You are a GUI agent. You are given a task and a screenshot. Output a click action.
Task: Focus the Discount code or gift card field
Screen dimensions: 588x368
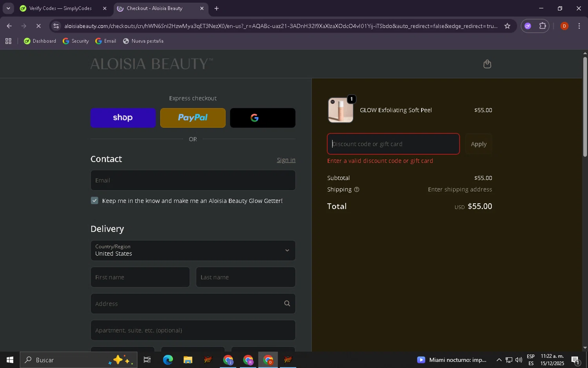tap(393, 144)
